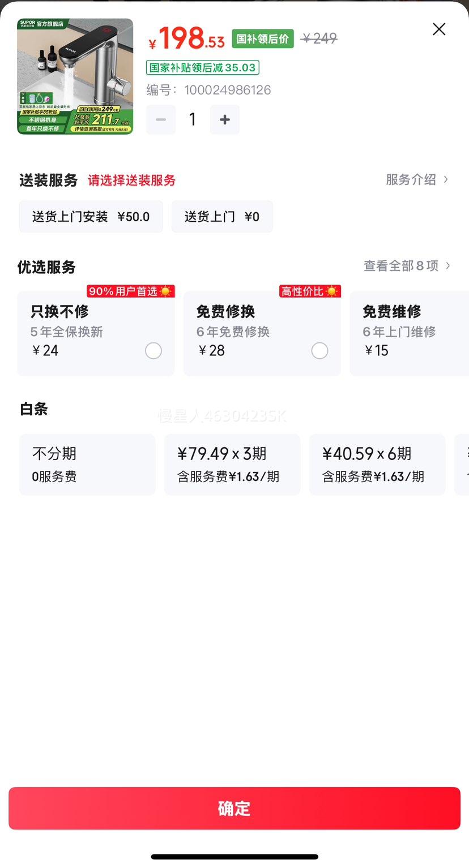Close the product options sheet
This screenshot has width=469, height=868.
click(439, 29)
